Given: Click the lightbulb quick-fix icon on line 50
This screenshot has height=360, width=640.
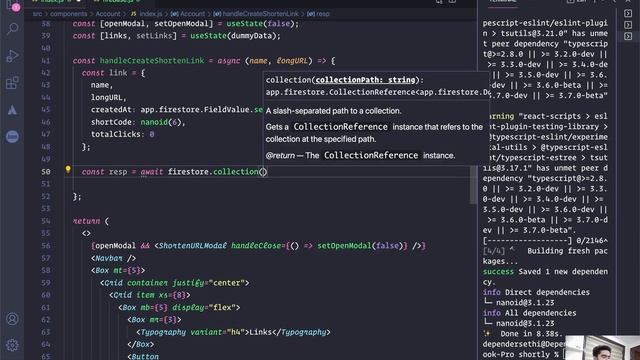Looking at the screenshot, I should pos(68,169).
